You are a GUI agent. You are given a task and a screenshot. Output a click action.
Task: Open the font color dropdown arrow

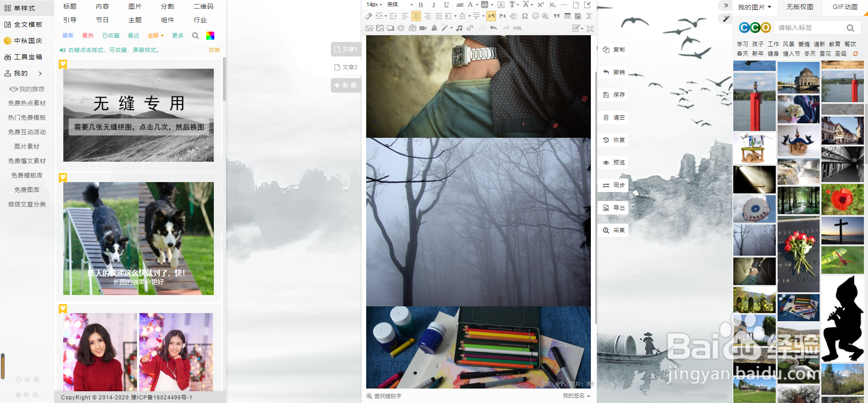477,5
